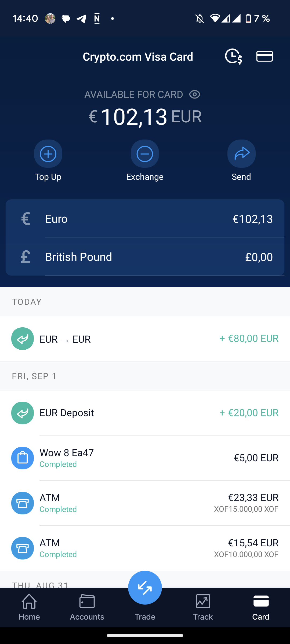290x644 pixels.
Task: Open the pending transactions clock-dollar icon
Action: click(x=233, y=56)
